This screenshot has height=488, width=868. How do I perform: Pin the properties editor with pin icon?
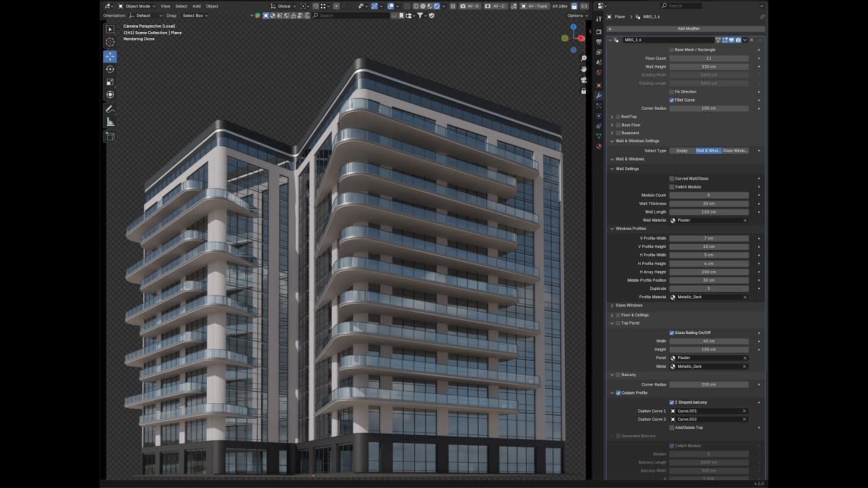pyautogui.click(x=762, y=16)
